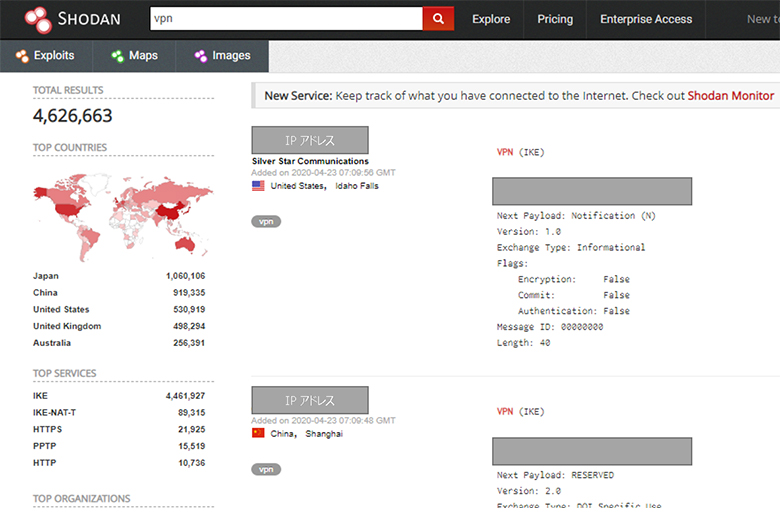The image size is (780, 521).
Task: Filter results by China in Shanghai result
Action: point(283,433)
